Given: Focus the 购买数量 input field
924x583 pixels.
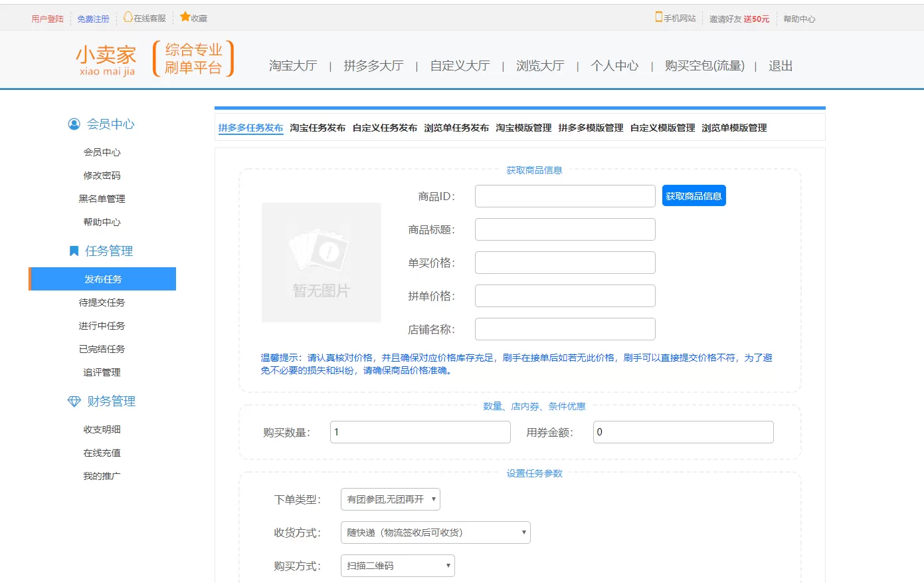Looking at the screenshot, I should pyautogui.click(x=420, y=432).
